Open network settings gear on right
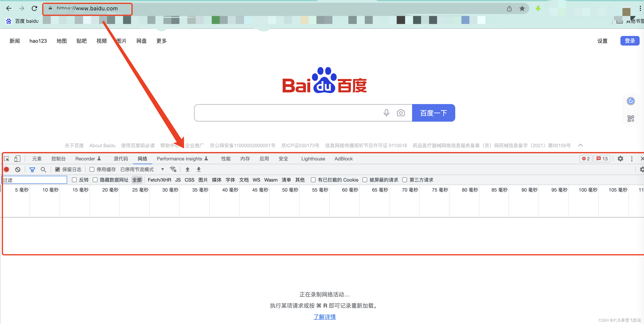The width and height of the screenshot is (644, 324). click(642, 170)
